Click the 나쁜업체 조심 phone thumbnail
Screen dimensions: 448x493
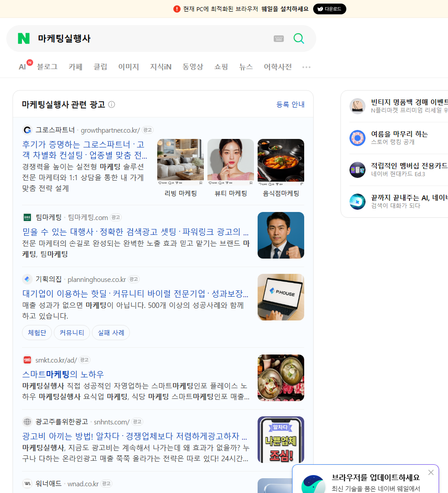coord(281,440)
